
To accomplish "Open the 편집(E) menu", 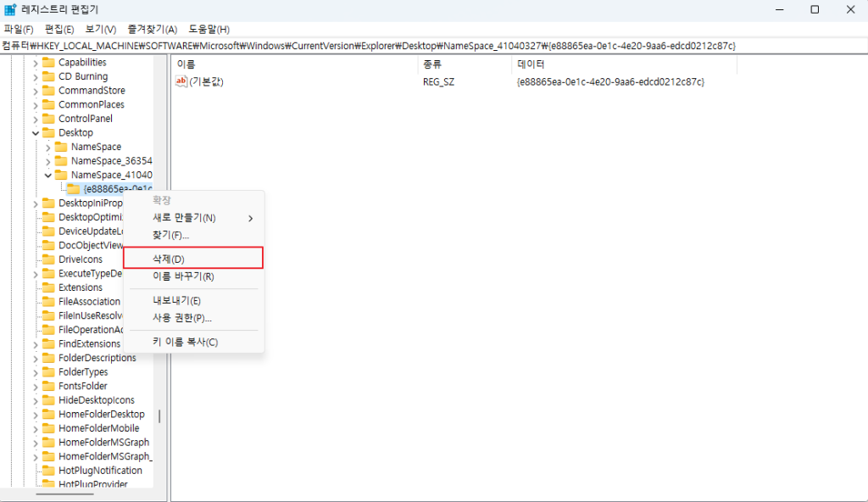I will (x=59, y=30).
